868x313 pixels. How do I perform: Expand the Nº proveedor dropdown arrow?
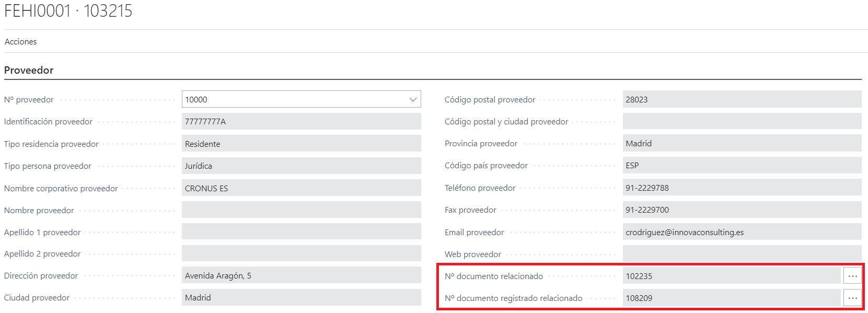point(413,99)
